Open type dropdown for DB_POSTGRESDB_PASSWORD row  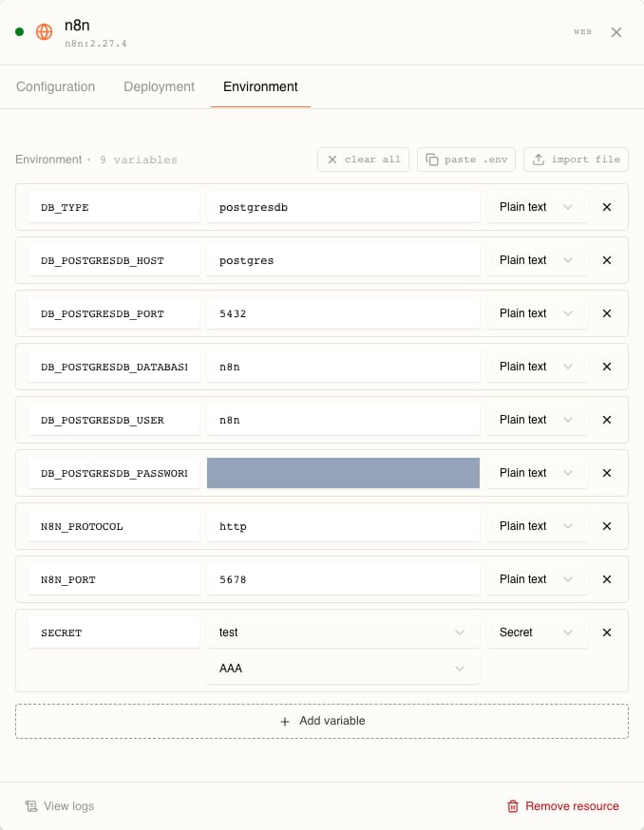pos(537,473)
